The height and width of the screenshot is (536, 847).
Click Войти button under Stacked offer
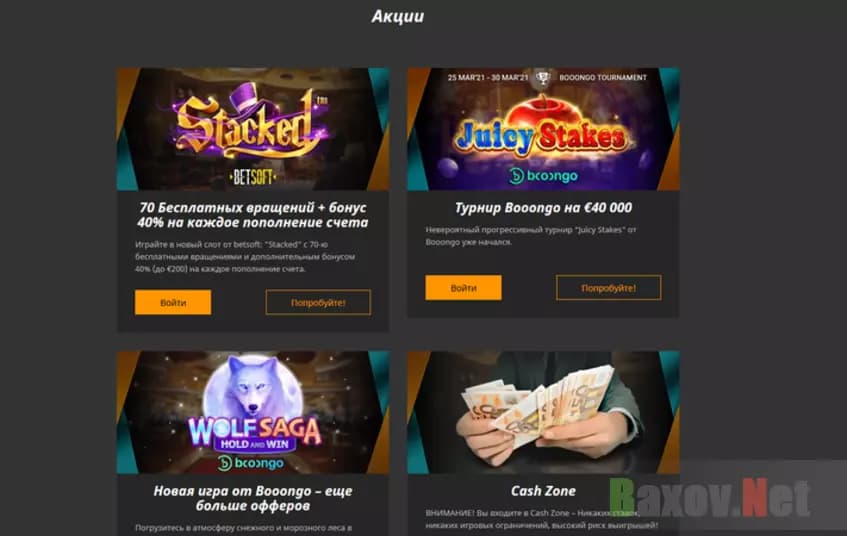pyautogui.click(x=173, y=303)
